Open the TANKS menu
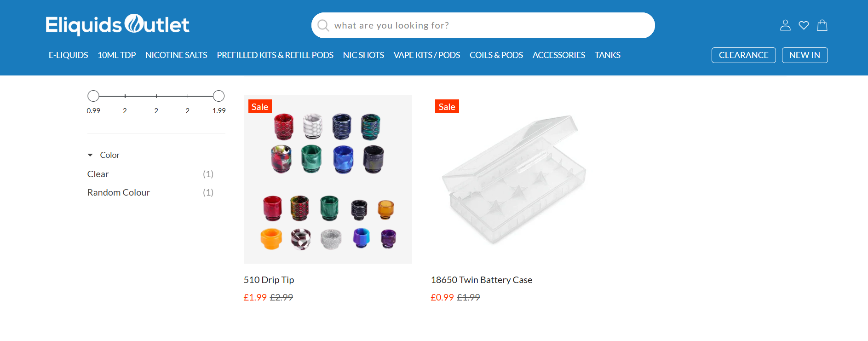This screenshot has width=868, height=341. coord(607,55)
